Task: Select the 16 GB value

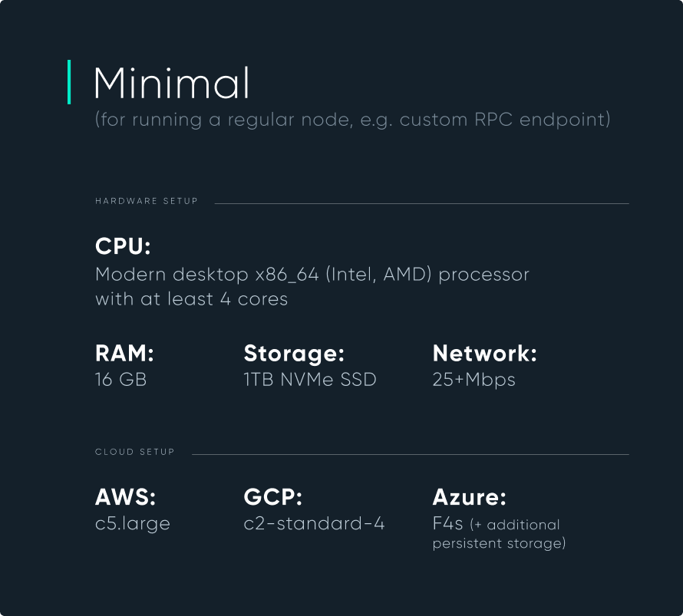Action: click(x=120, y=380)
